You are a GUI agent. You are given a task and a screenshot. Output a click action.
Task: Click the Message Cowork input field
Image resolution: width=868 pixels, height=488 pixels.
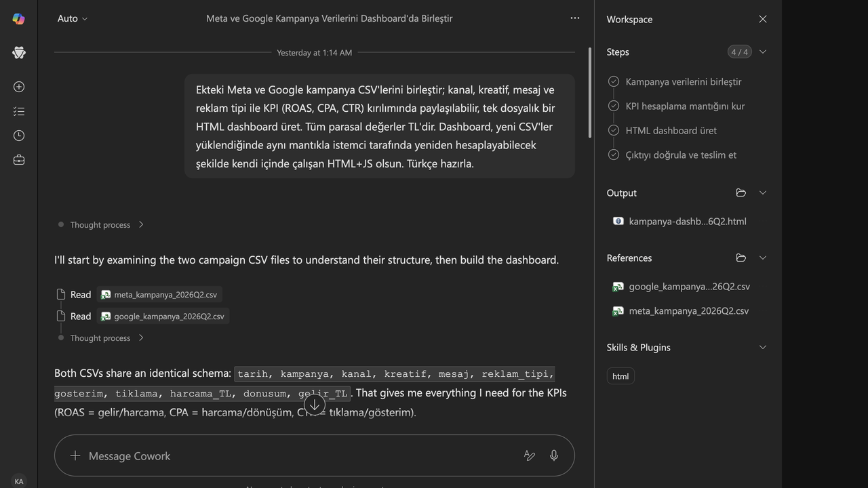(298, 455)
